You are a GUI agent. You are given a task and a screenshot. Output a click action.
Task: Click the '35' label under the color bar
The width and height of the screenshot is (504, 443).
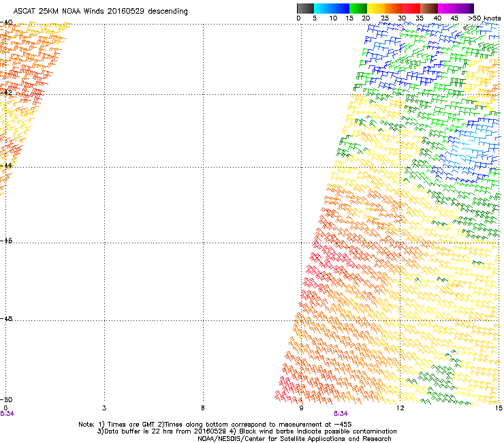[x=420, y=18]
